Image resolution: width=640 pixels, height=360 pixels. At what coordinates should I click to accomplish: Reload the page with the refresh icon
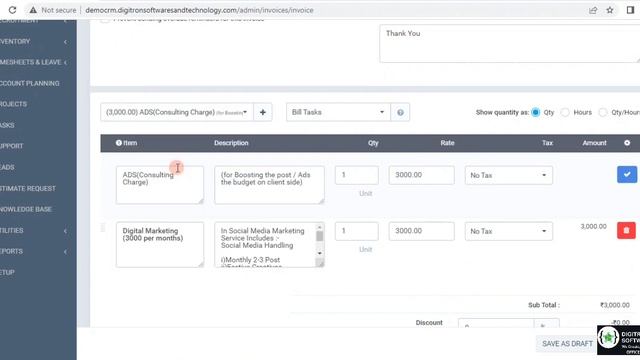(12, 10)
